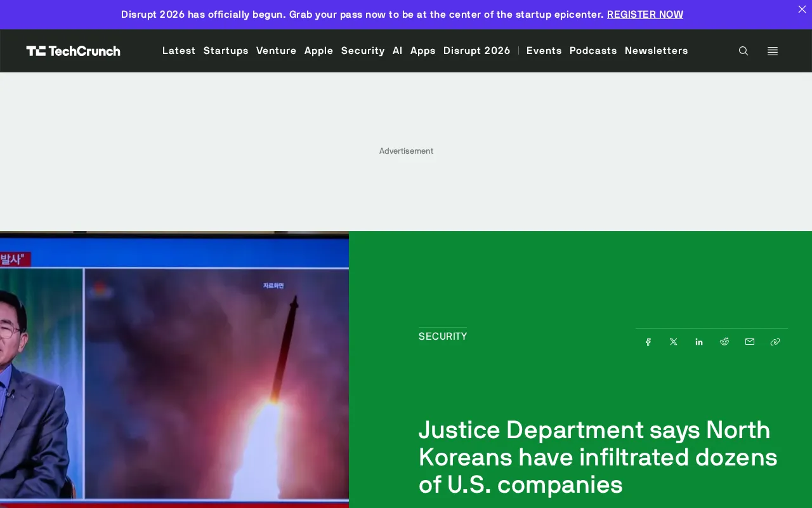The height and width of the screenshot is (508, 812).
Task: Share article on Facebook
Action: click(x=648, y=342)
